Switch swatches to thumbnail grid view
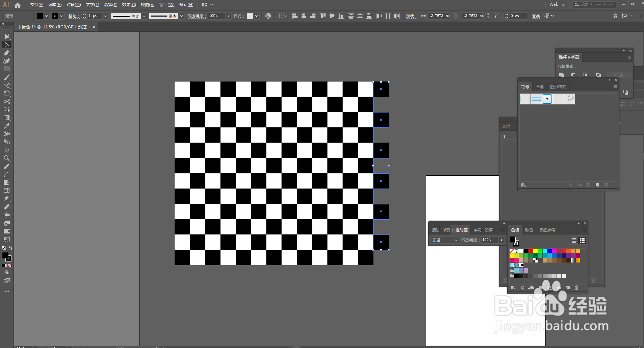The height and width of the screenshot is (348, 644). [x=582, y=241]
